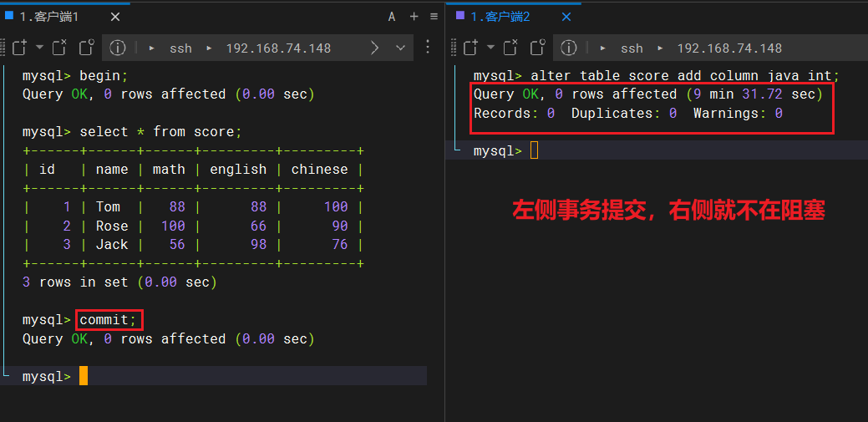Click 'select * from score;' command text
868x422 pixels.
click(161, 132)
